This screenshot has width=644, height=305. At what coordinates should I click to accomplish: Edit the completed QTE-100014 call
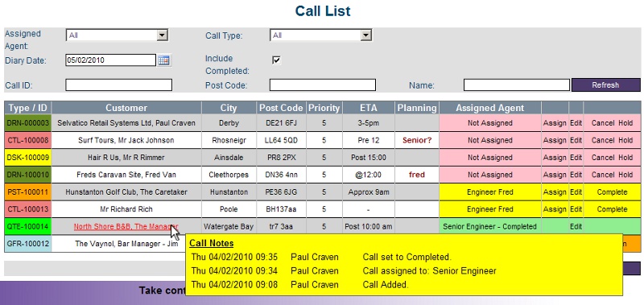point(576,227)
